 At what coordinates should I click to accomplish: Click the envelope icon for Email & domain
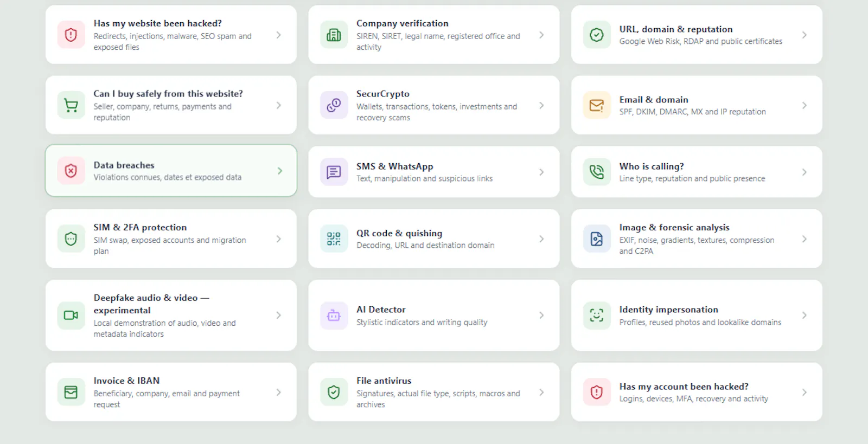(x=597, y=105)
